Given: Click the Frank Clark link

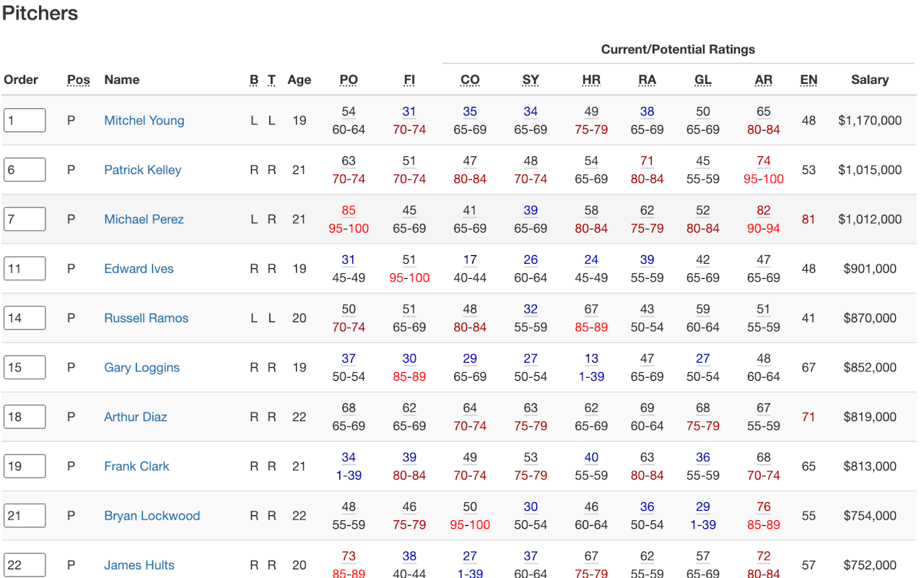Looking at the screenshot, I should coord(136,466).
